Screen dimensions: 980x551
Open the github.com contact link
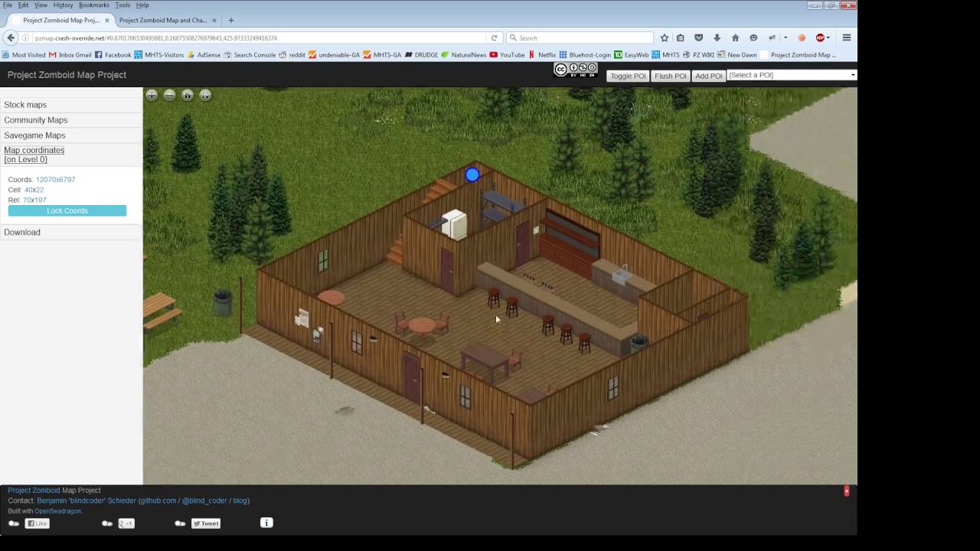[x=159, y=500]
